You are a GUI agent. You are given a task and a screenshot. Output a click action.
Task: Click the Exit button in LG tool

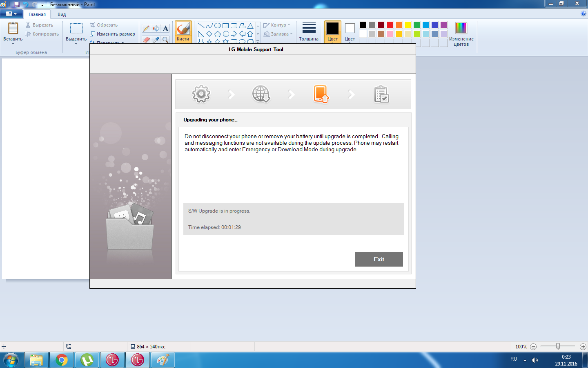[379, 259]
